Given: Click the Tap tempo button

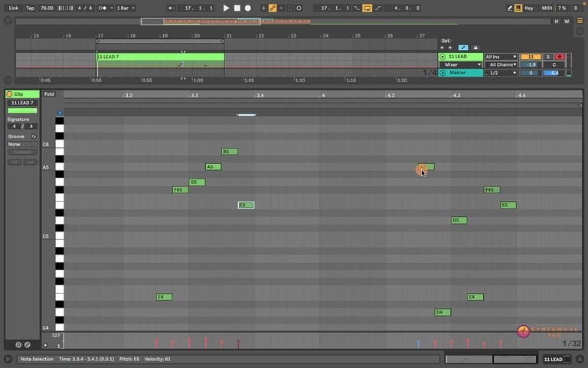Looking at the screenshot, I should point(30,8).
